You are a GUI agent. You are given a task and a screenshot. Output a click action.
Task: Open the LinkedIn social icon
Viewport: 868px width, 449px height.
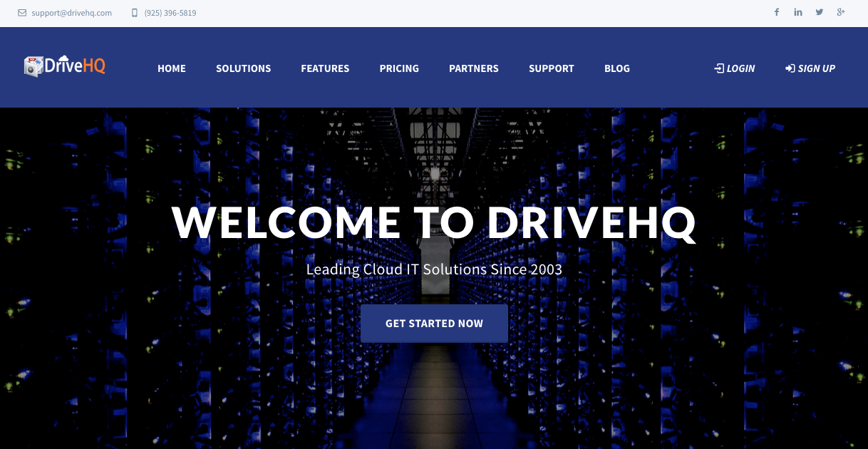click(798, 12)
